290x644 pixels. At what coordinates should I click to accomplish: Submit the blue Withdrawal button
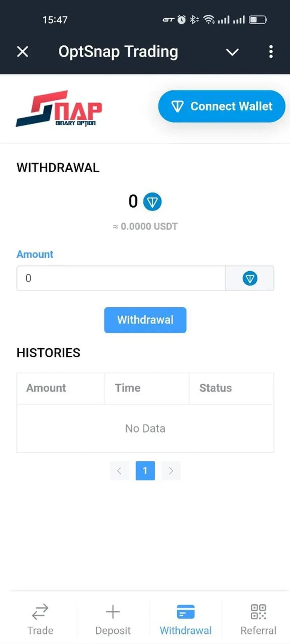145,320
